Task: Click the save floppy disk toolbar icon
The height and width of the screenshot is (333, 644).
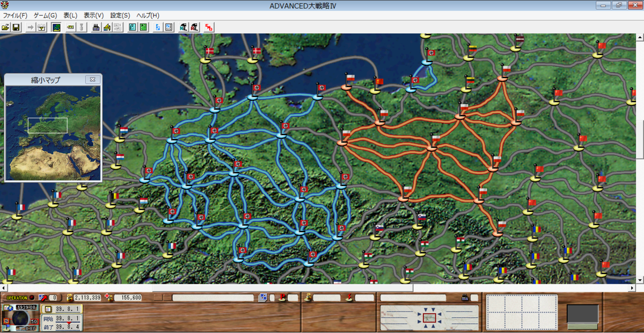Action: 16,27
